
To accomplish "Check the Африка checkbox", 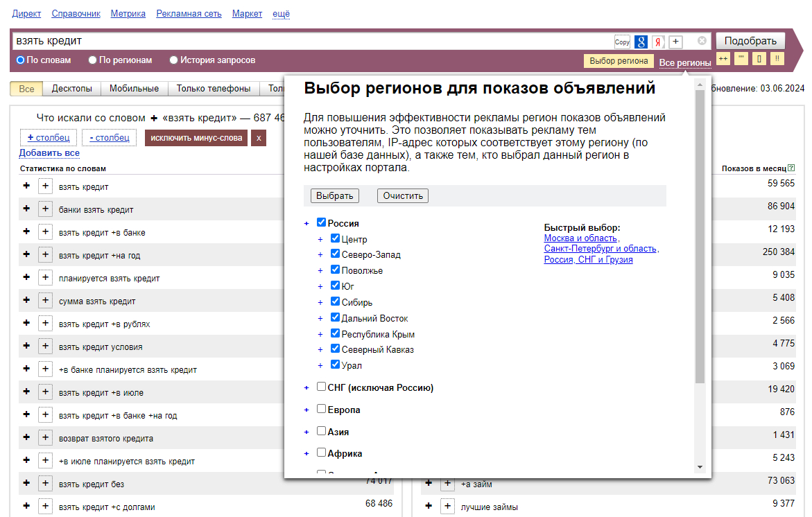I will (321, 453).
